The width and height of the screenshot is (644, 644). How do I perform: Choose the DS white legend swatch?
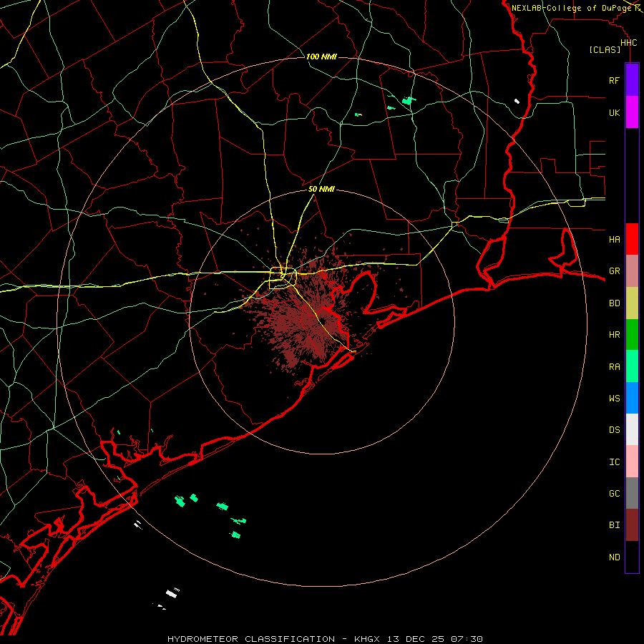point(632,429)
